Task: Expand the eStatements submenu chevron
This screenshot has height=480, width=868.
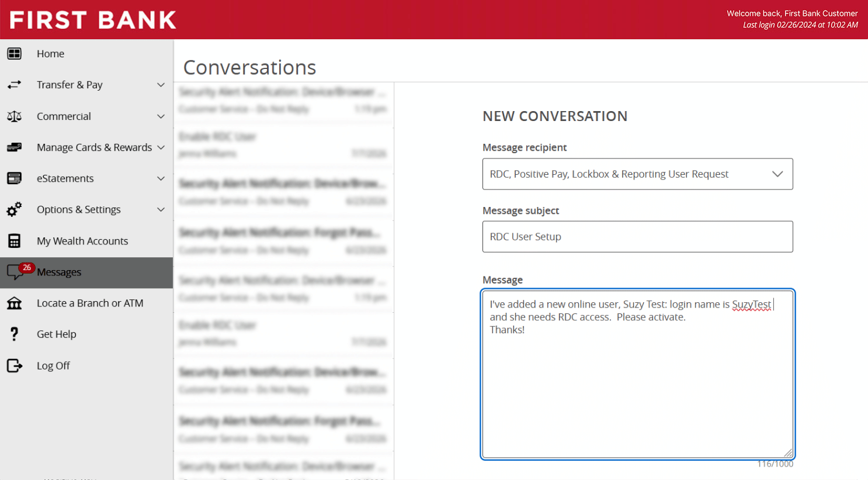Action: click(161, 178)
